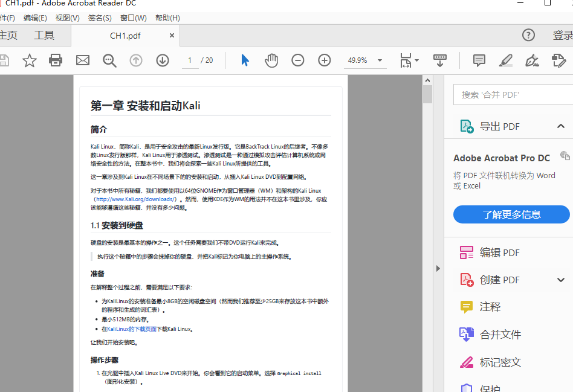Screen dimensions: 573x392
Task: Click the 准备 heading text
Action: (x=97, y=274)
